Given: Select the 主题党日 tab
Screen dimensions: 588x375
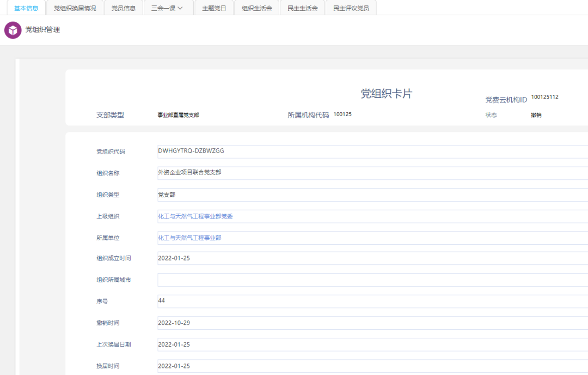Looking at the screenshot, I should (214, 8).
